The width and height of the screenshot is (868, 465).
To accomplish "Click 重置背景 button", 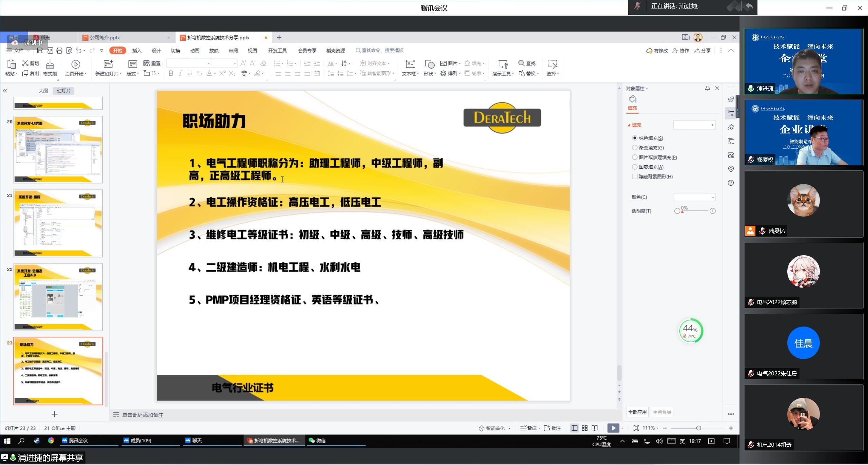I will pos(662,412).
